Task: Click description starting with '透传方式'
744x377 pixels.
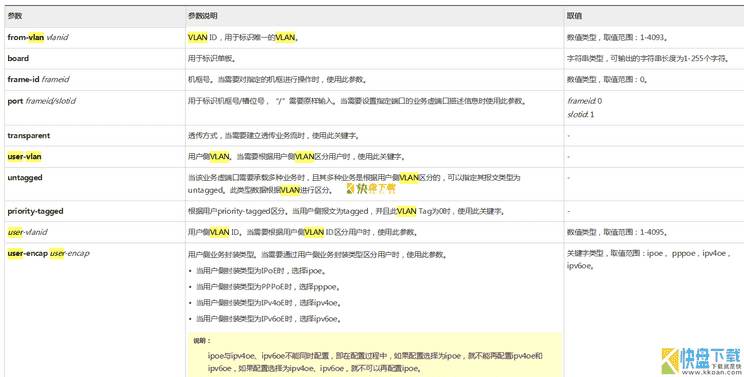Action: (274, 136)
